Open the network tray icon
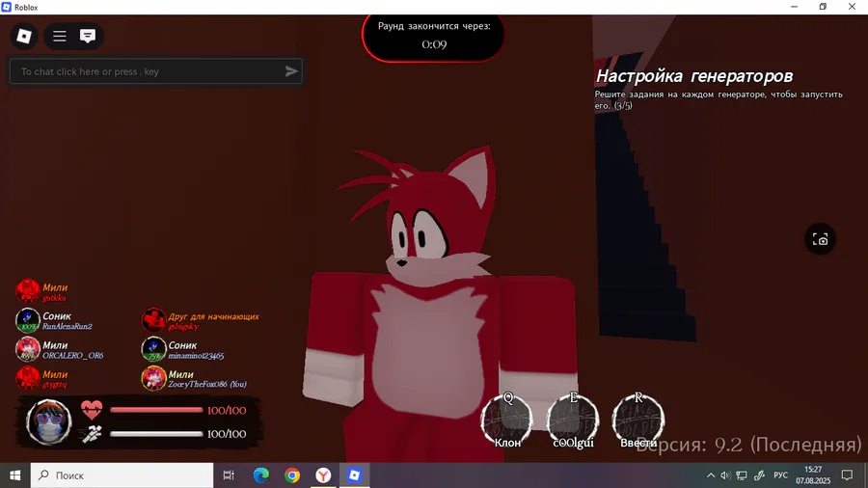Screen dimensions: 868x488 click(742, 475)
